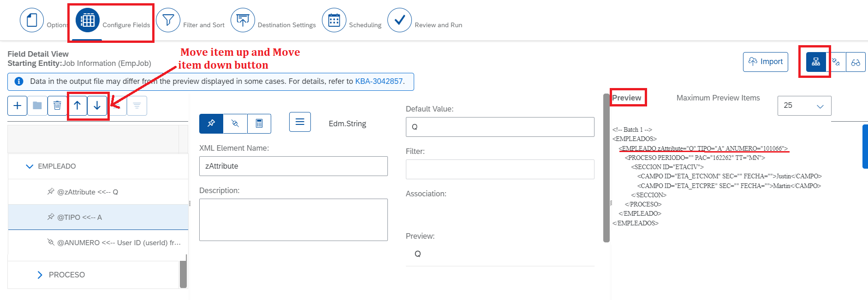Select the unlinked field type toggle
This screenshot has height=300, width=868.
coord(235,124)
